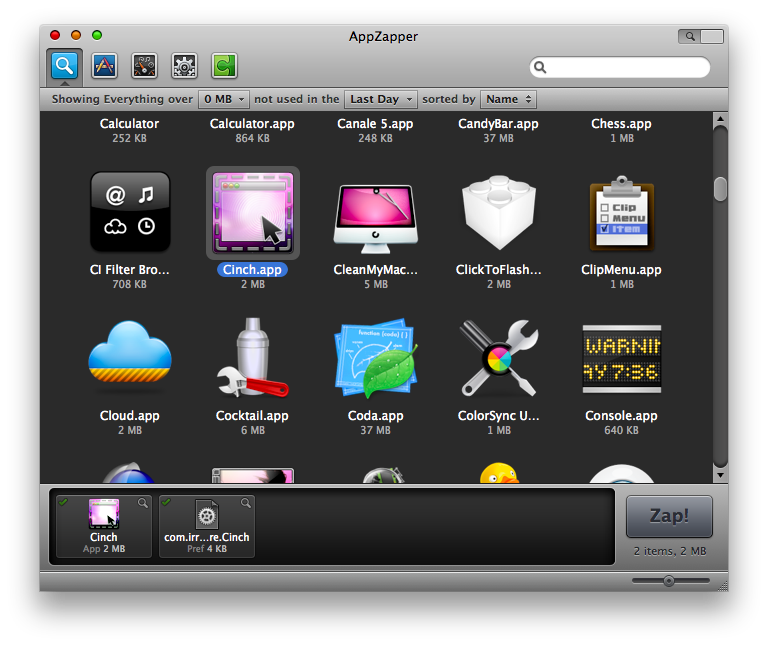The image size is (768, 646).
Task: Select the Cocktail.app icon
Action: tap(252, 359)
